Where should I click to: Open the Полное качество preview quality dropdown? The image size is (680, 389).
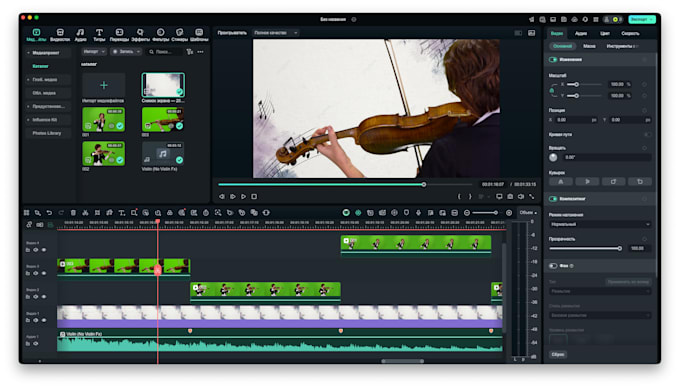276,33
